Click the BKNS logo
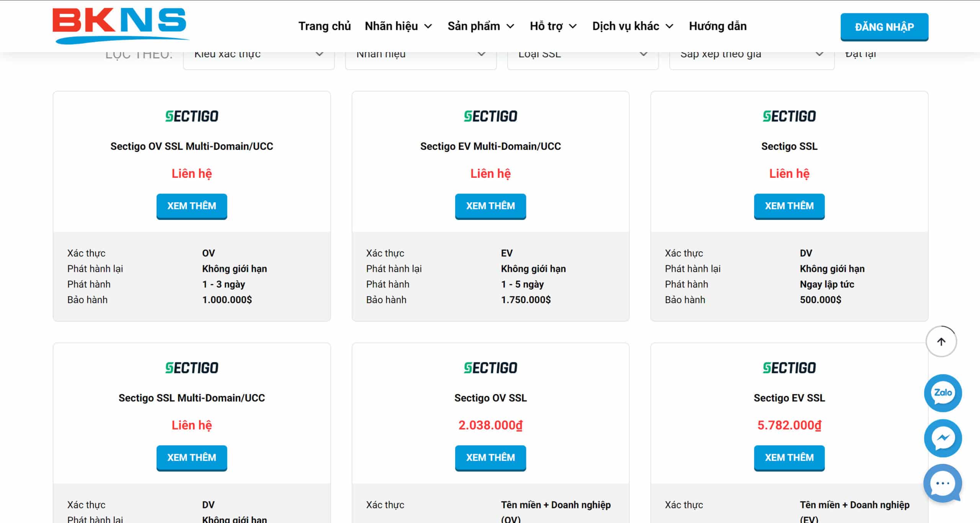Image resolution: width=980 pixels, height=523 pixels. 120,25
